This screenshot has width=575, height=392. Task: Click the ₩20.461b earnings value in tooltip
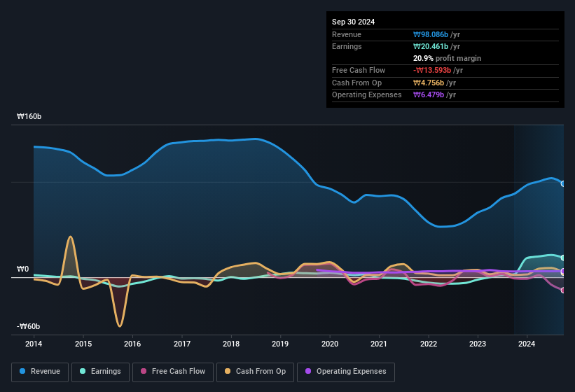pyautogui.click(x=431, y=46)
